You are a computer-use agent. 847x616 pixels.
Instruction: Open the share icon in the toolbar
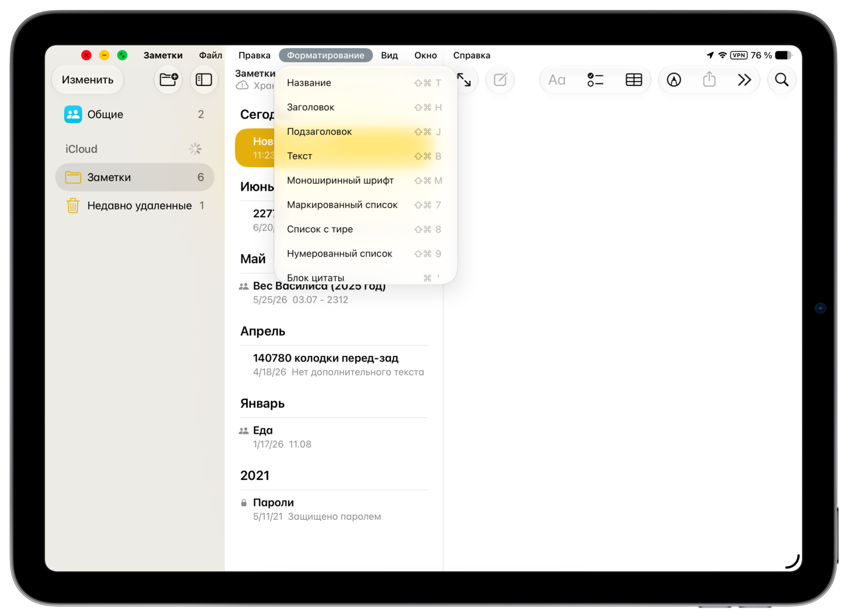point(709,79)
